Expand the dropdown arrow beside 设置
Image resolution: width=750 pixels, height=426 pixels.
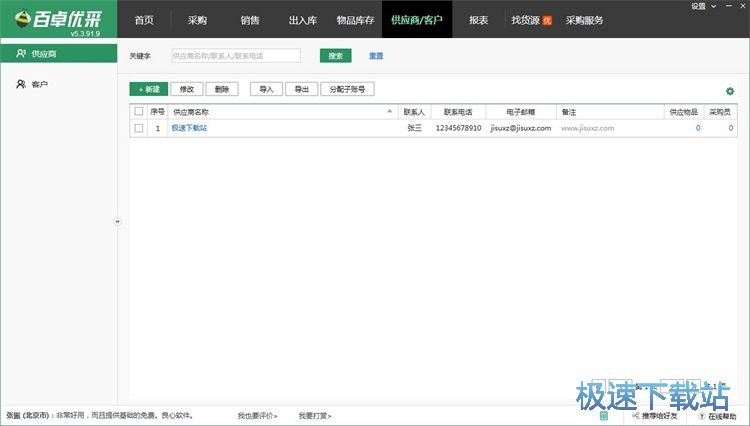click(714, 6)
